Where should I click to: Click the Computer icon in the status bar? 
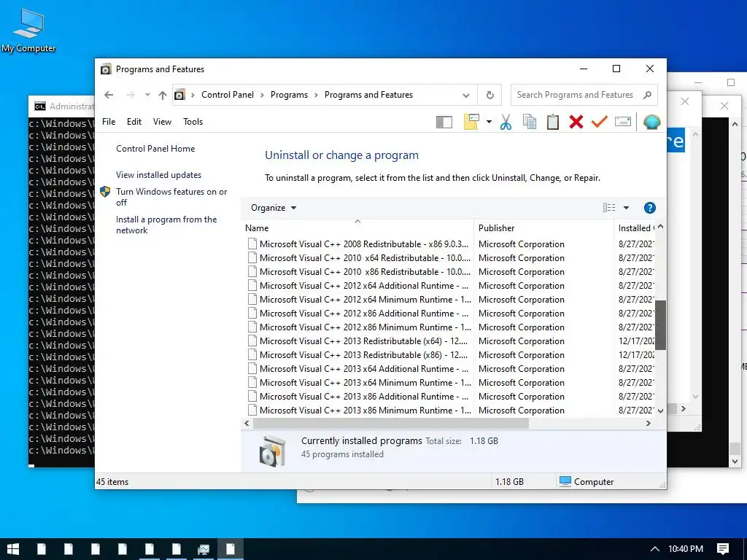pyautogui.click(x=565, y=481)
